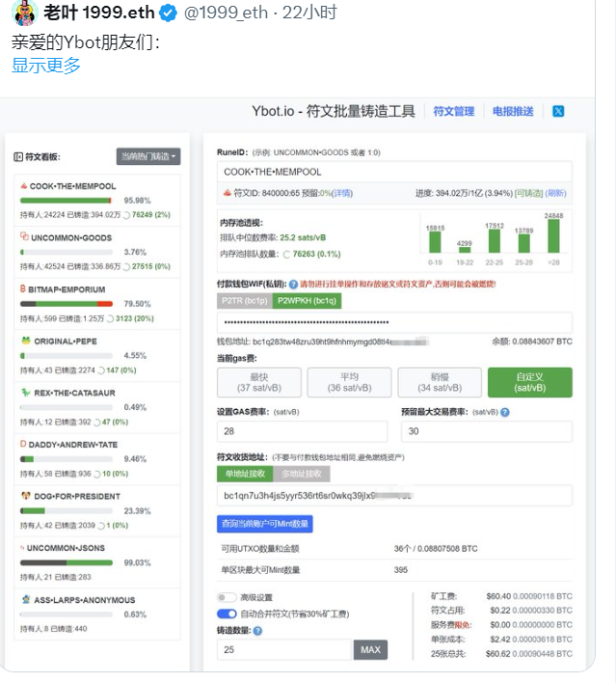Select UNCOMMON•GOODS rune name in list
616x683 pixels.
pyautogui.click(x=71, y=238)
